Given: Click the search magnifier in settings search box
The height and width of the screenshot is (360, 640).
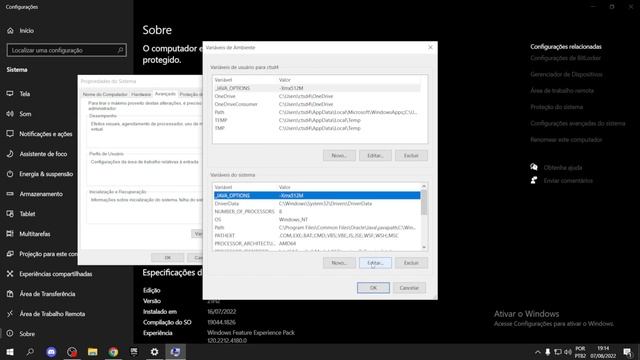Looking at the screenshot, I should (x=120, y=50).
